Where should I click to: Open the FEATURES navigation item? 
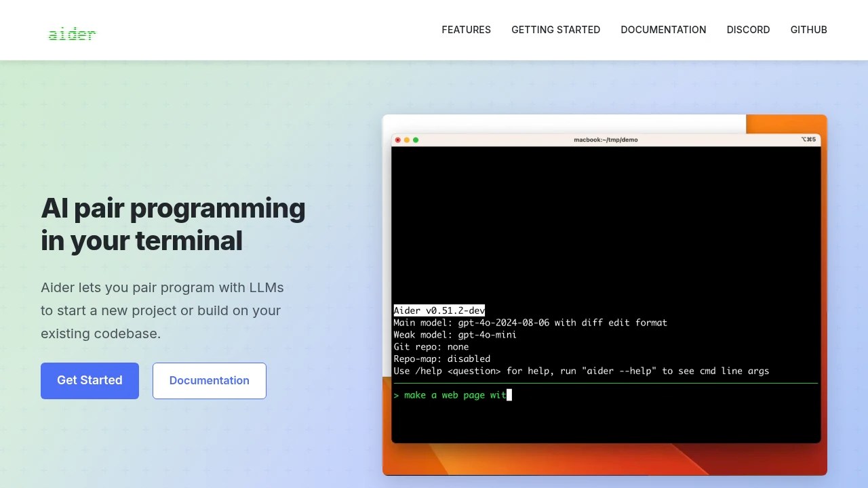click(x=466, y=30)
